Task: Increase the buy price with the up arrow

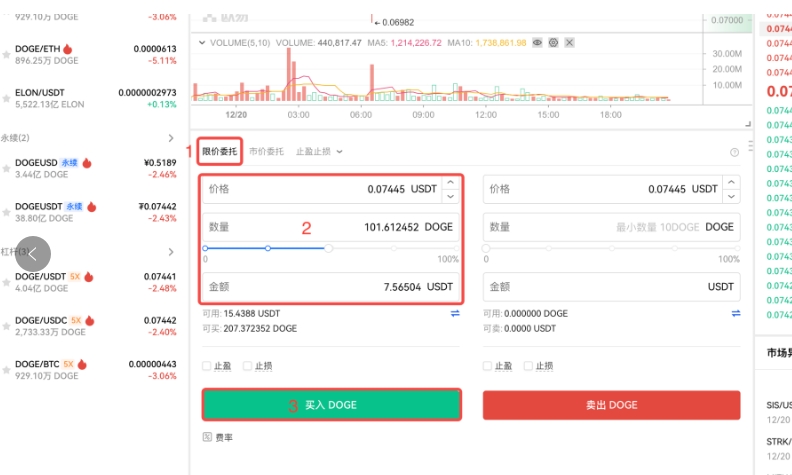Action: click(451, 182)
